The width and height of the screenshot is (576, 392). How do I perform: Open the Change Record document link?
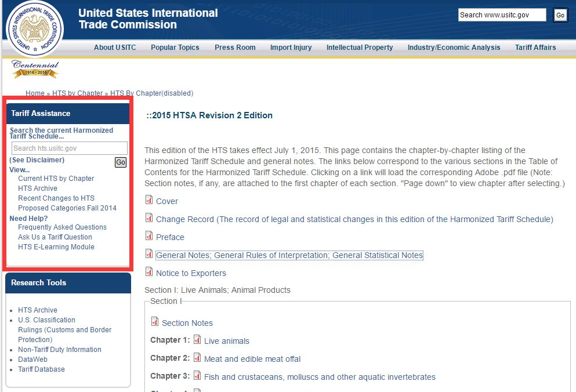(x=355, y=219)
